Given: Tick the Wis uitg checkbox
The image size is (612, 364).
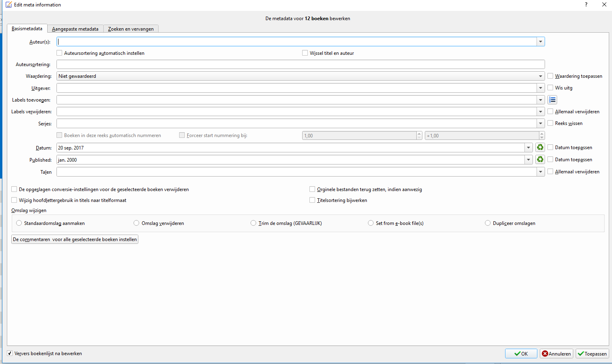Looking at the screenshot, I should point(550,87).
